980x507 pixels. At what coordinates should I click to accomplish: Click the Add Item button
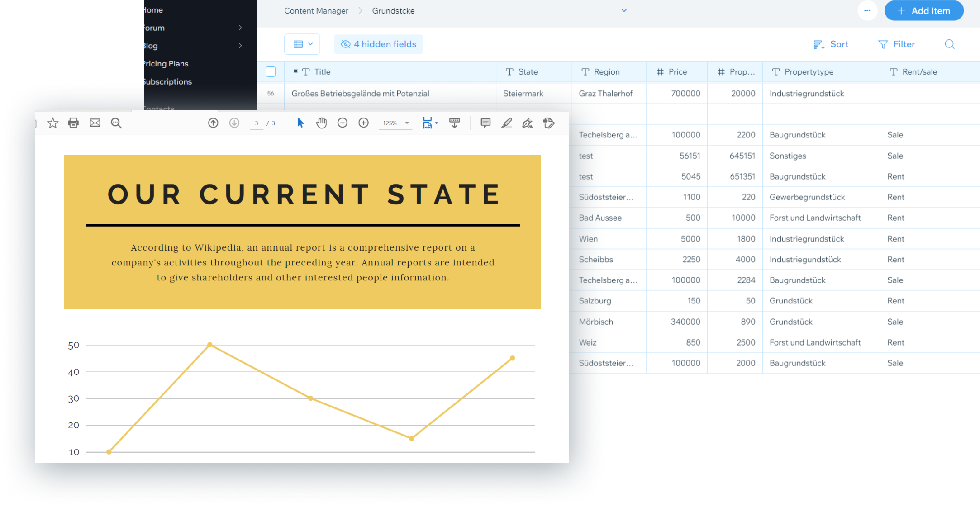coord(924,10)
